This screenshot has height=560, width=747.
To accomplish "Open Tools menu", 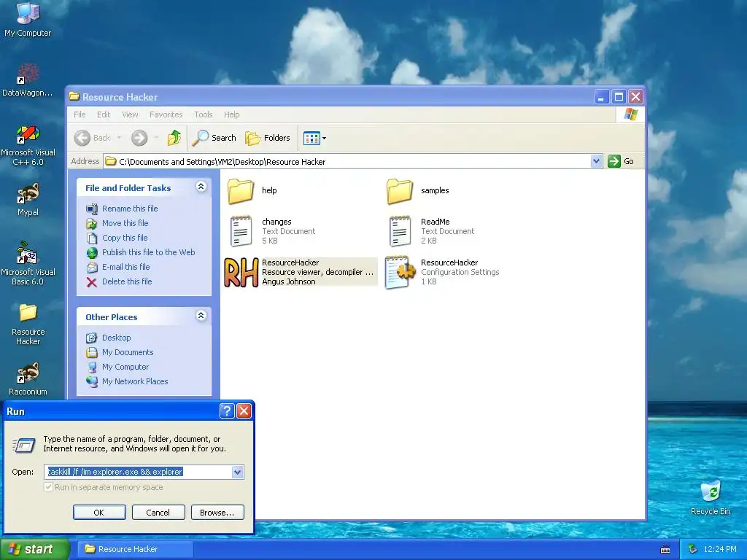I will pyautogui.click(x=204, y=114).
